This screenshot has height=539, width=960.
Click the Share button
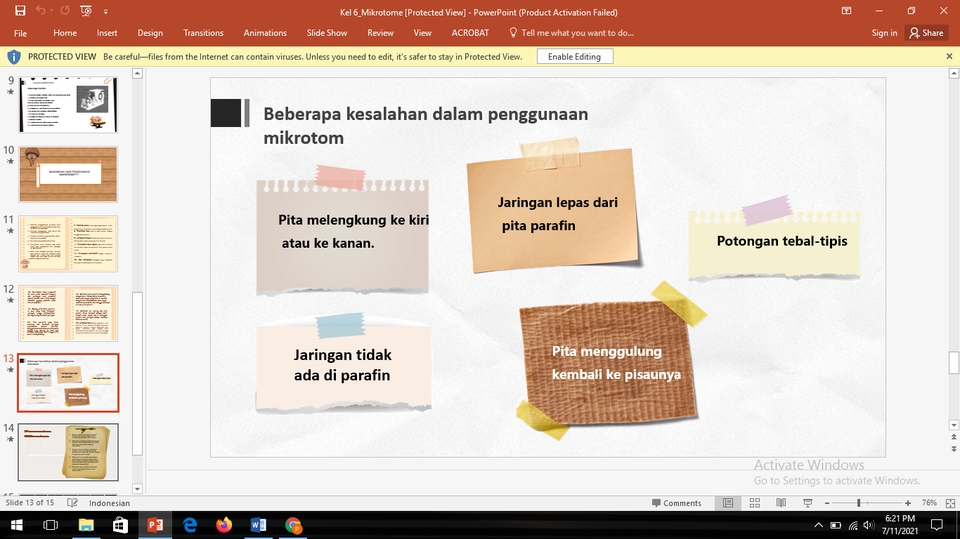pyautogui.click(x=927, y=33)
